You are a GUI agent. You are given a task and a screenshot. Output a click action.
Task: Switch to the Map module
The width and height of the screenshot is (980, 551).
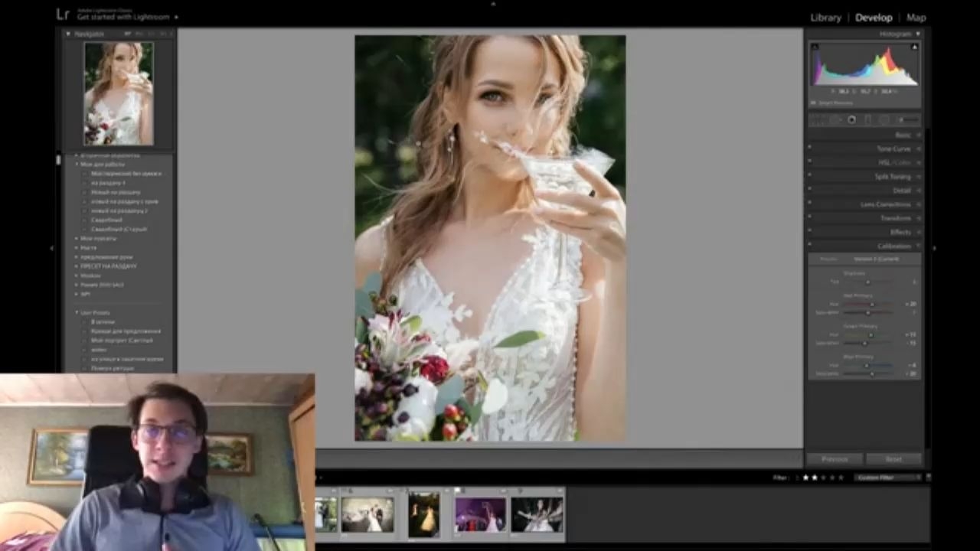point(916,18)
